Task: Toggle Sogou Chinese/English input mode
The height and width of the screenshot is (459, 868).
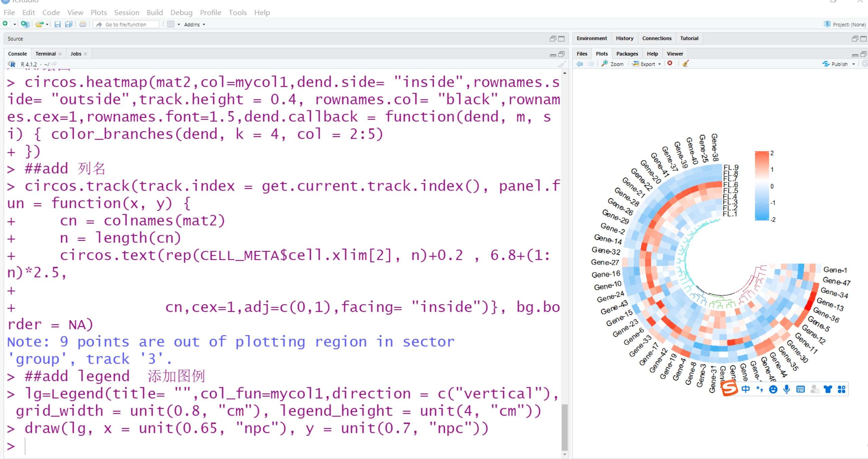Action: pyautogui.click(x=745, y=389)
